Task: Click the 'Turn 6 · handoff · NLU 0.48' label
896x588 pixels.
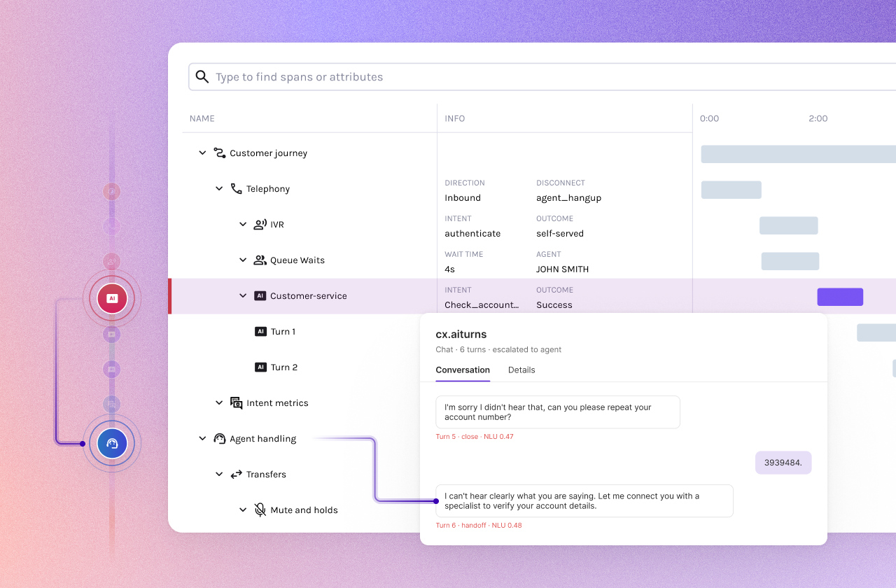Action: click(x=479, y=525)
